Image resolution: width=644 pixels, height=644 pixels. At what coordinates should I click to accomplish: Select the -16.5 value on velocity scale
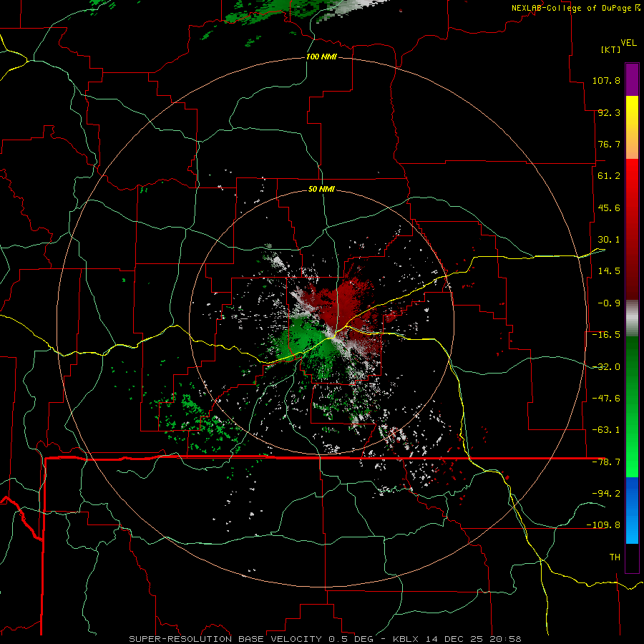(606, 335)
